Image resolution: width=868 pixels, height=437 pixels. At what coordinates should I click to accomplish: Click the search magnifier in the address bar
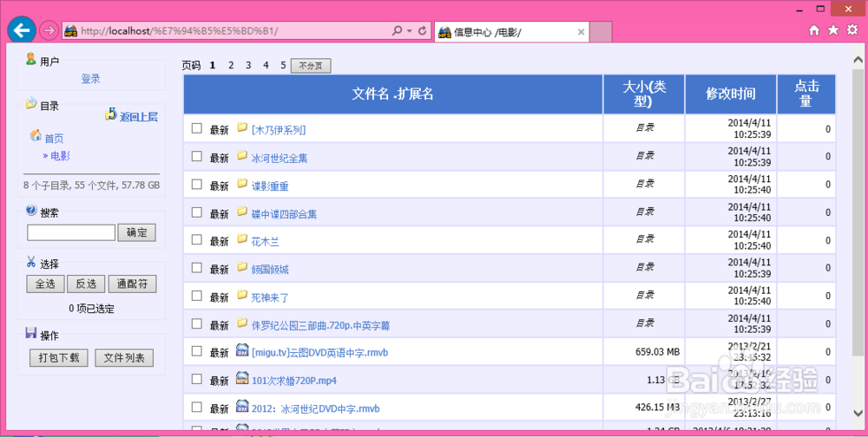(397, 31)
